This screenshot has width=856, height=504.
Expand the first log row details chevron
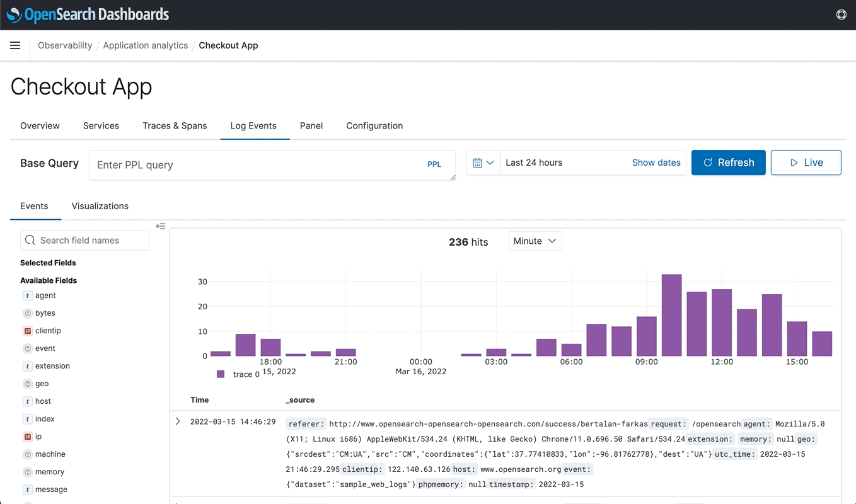coord(177,421)
